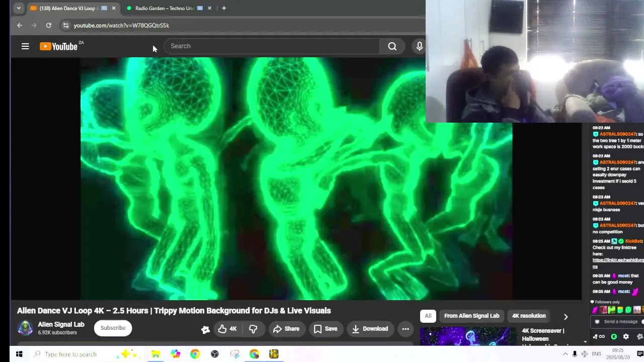Select the All filter chip
644x362 pixels.
click(x=428, y=316)
